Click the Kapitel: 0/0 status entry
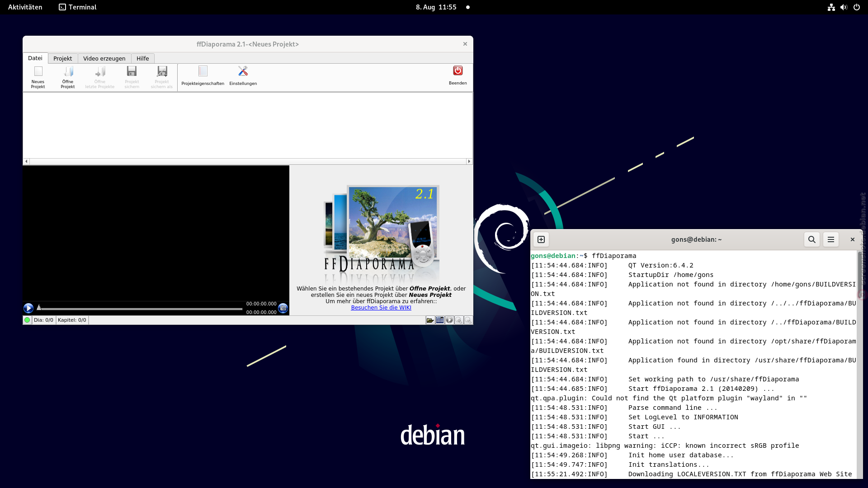 [72, 320]
